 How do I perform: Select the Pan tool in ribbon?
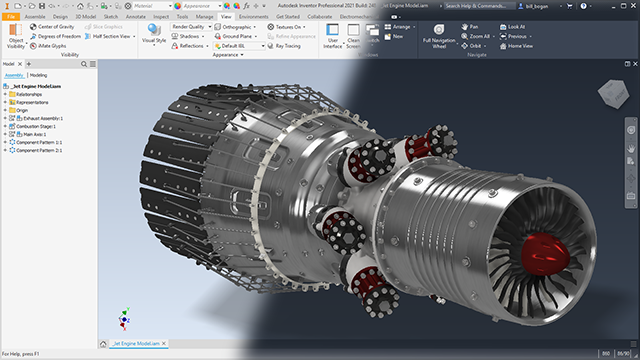[x=469, y=27]
